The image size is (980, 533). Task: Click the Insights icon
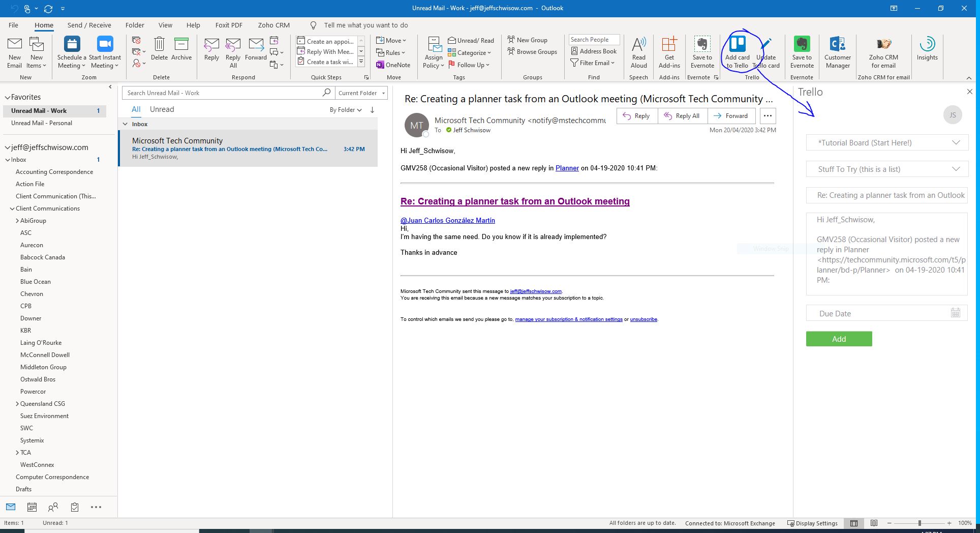tap(927, 51)
